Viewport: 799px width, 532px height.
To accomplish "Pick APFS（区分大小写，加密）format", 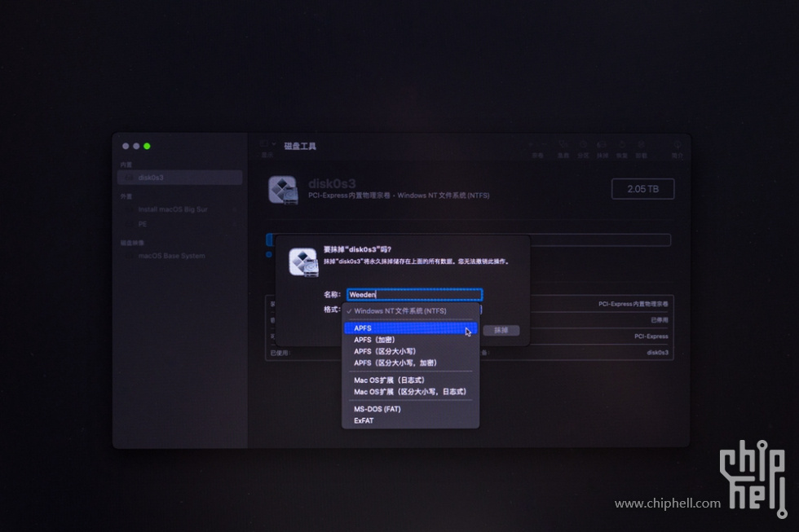I will (x=410, y=363).
